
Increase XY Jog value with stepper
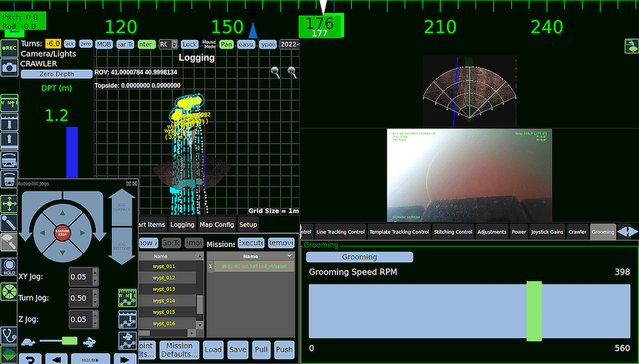95,273
